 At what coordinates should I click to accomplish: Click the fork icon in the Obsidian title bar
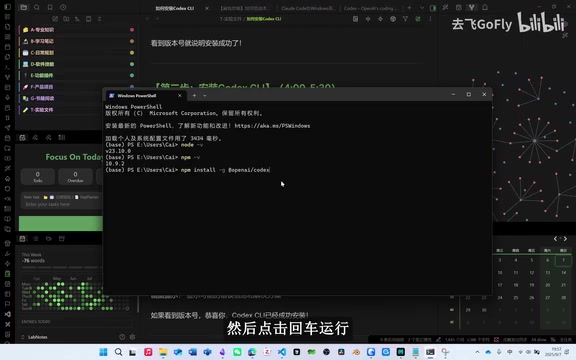click(472, 7)
